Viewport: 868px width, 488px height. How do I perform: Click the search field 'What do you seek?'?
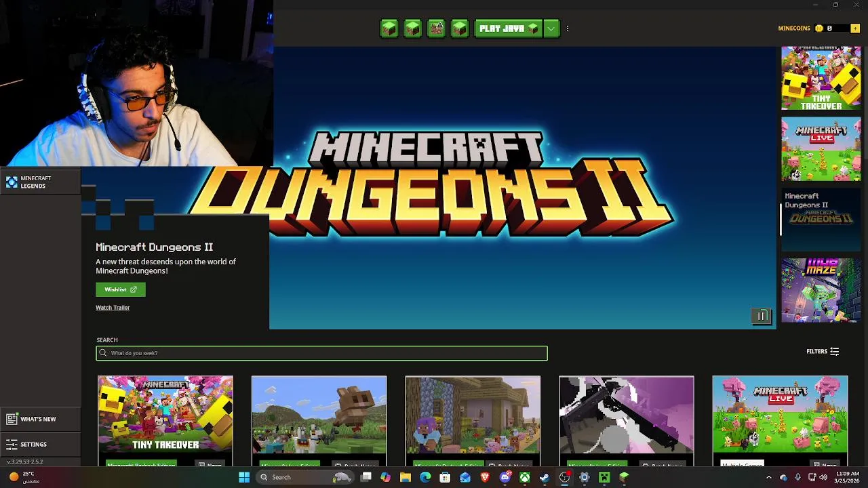point(321,352)
